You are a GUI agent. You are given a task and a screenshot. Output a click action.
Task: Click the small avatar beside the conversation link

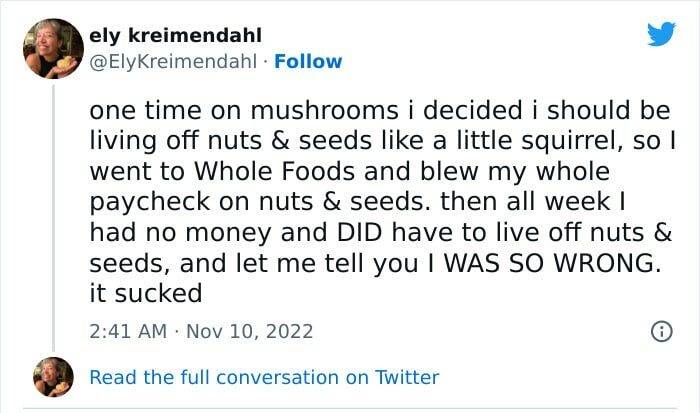pos(52,377)
